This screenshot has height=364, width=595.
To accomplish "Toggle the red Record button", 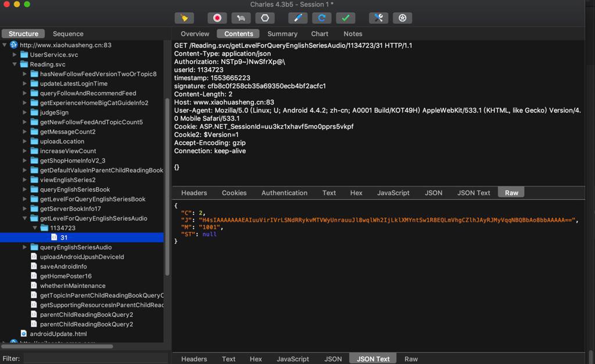I will [217, 18].
